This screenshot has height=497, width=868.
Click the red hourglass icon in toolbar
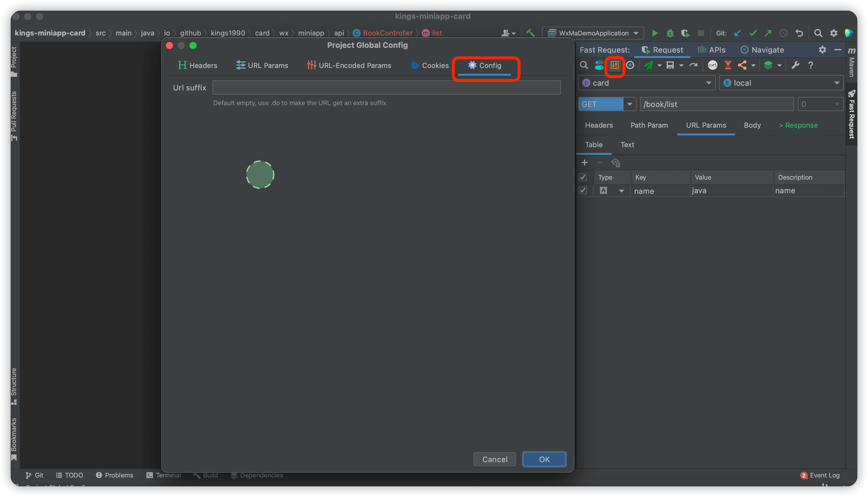727,65
